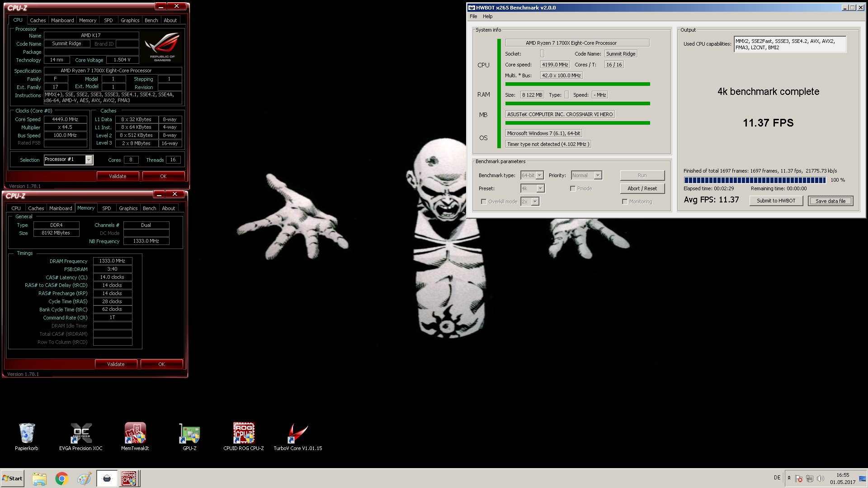Screen dimensions: 868x488
Task: Open the Processor #1 selection dropdown
Action: (x=68, y=160)
